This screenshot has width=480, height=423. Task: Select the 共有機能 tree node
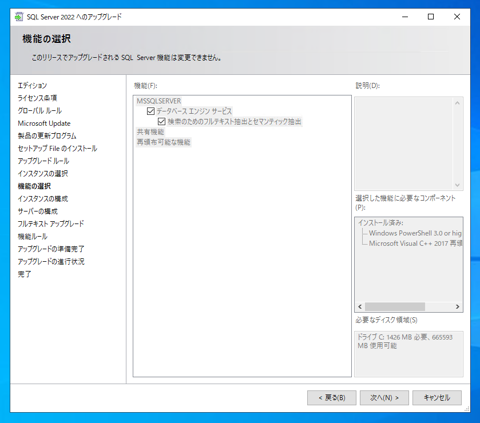click(150, 132)
